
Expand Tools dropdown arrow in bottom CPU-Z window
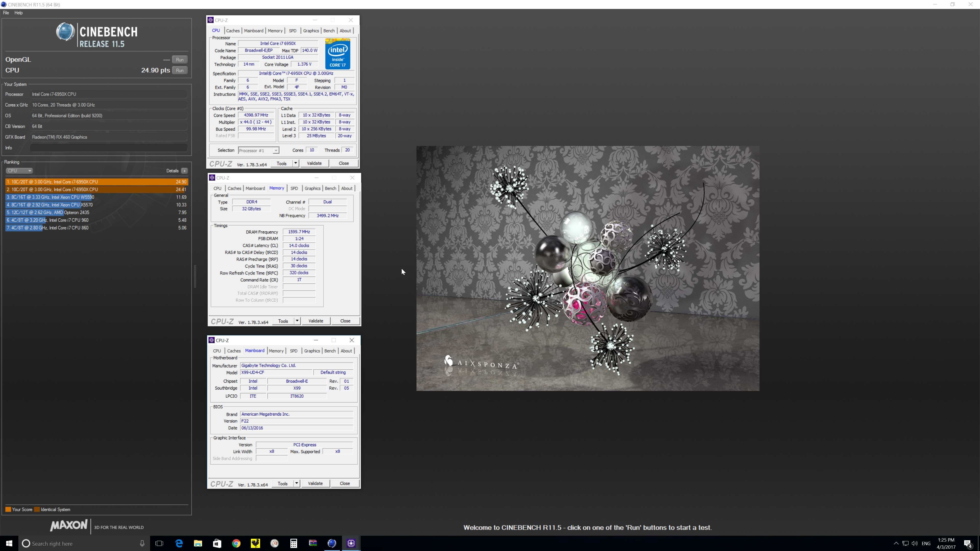click(x=297, y=484)
